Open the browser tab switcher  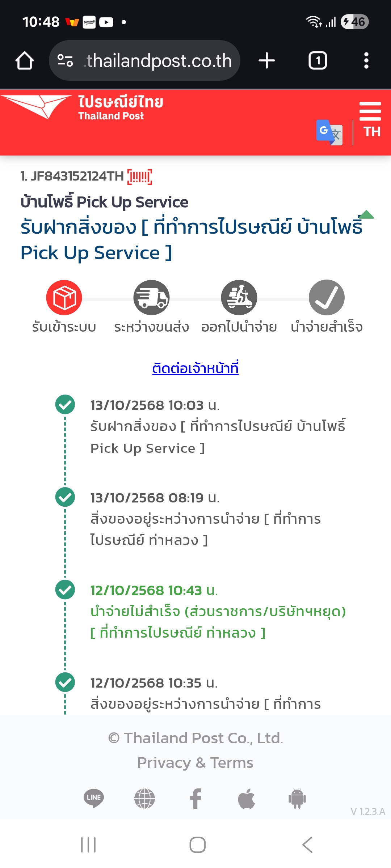click(x=318, y=61)
